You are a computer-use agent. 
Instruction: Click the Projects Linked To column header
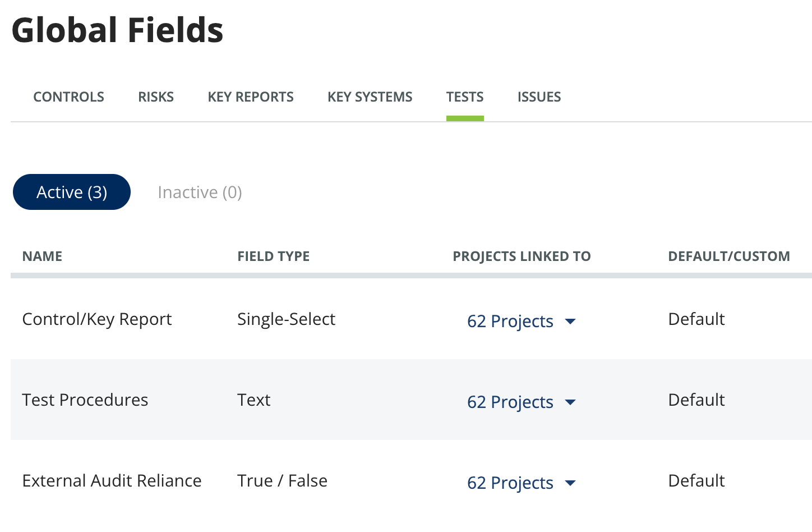[522, 256]
